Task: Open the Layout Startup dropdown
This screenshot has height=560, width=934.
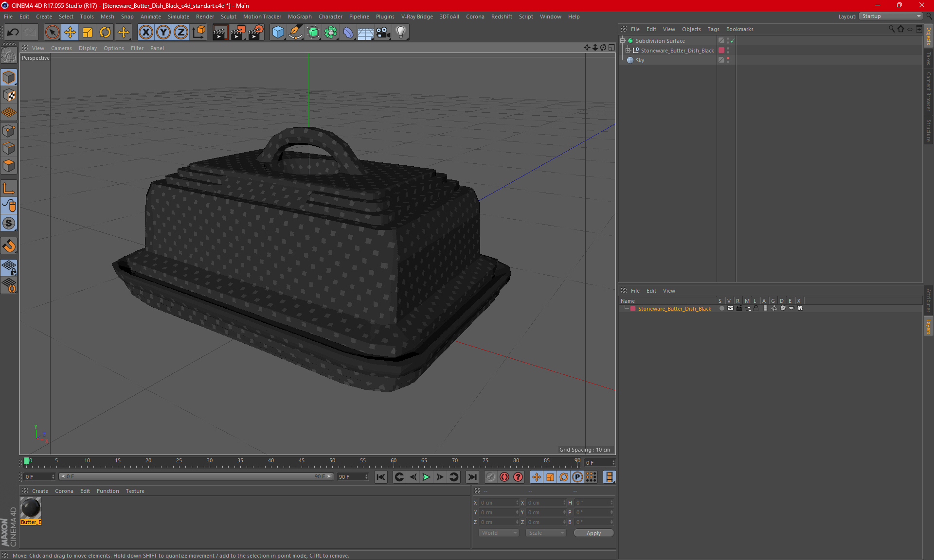Action: [x=891, y=16]
